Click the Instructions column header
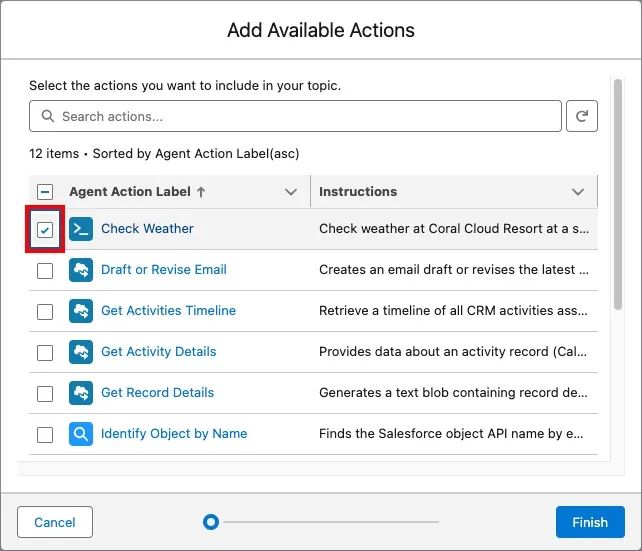642x551 pixels. [358, 192]
